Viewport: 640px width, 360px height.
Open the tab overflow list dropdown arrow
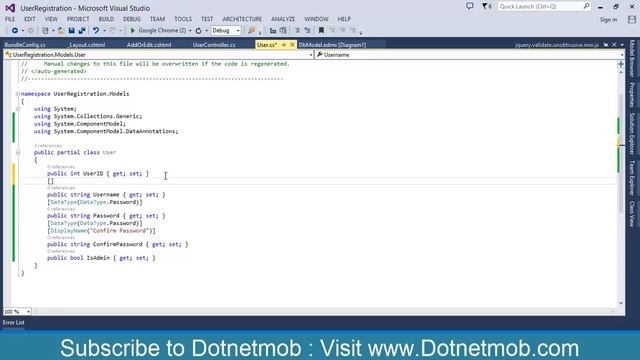click(x=622, y=45)
